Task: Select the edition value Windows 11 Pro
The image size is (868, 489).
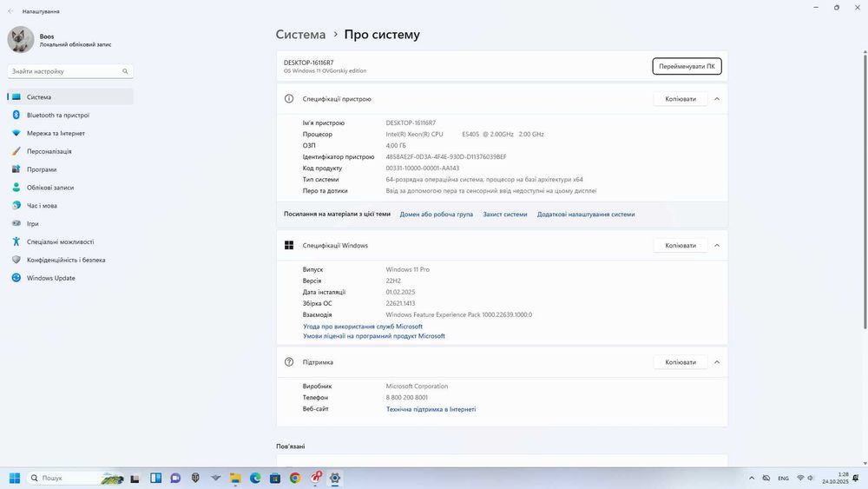Action: 407,270
